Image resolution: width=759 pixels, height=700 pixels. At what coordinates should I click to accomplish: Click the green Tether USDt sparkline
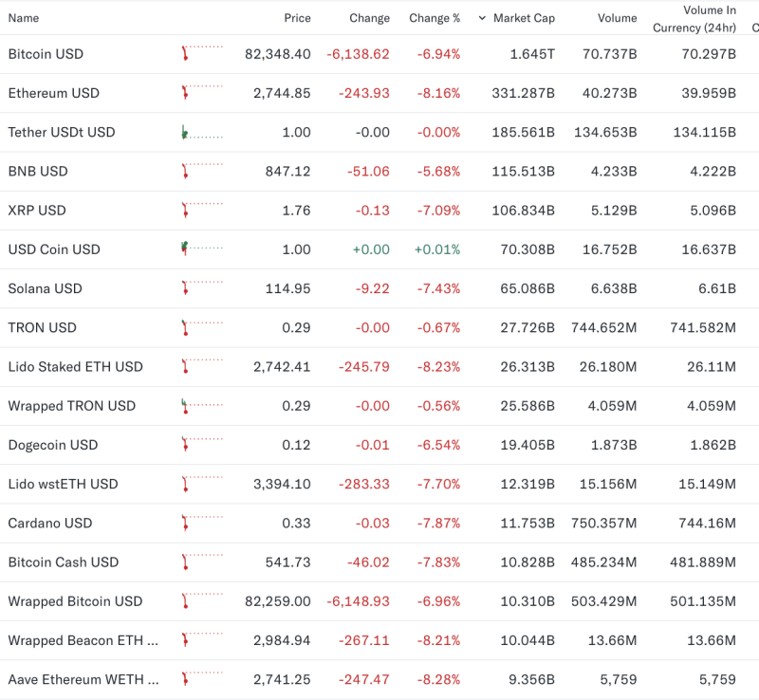pyautogui.click(x=199, y=132)
